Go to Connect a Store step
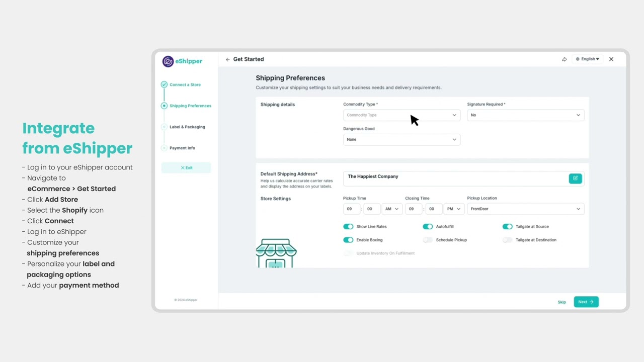This screenshot has height=362, width=644. click(x=185, y=84)
